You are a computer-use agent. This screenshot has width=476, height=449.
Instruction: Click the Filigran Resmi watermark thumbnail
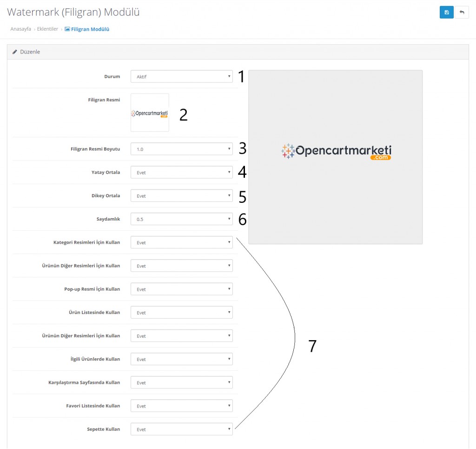pos(150,113)
